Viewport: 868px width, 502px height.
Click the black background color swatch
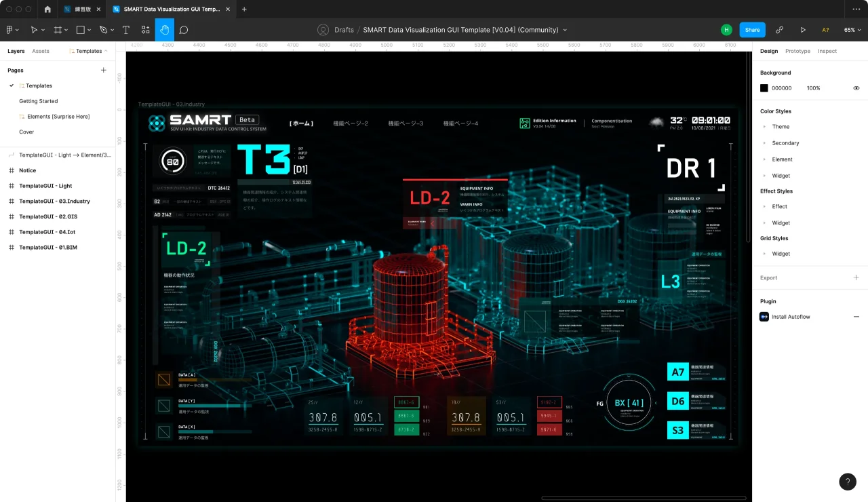764,88
